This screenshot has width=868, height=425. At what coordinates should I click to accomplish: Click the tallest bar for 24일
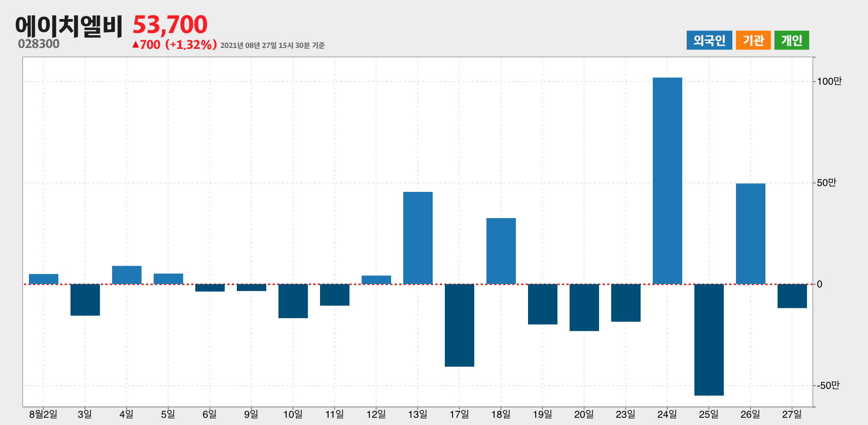tap(667, 181)
